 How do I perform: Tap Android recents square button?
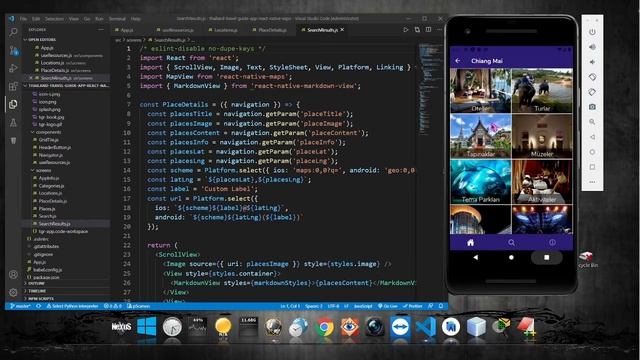click(x=547, y=258)
